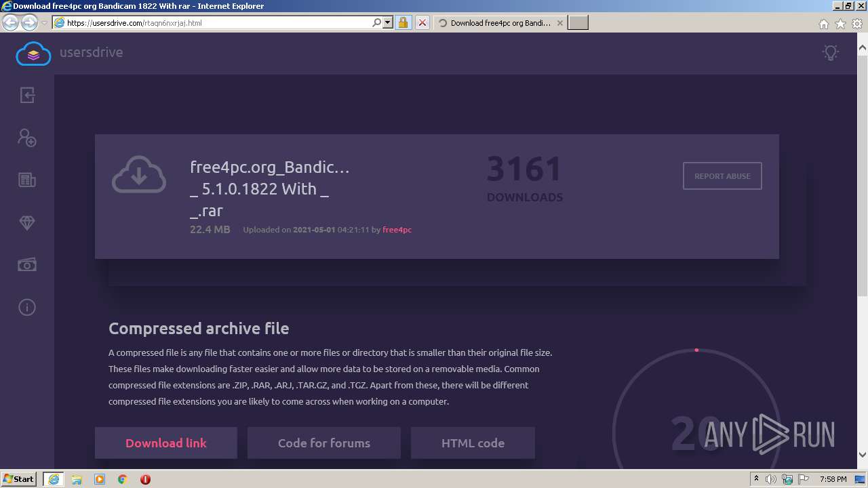Open recent pages dropdown arrow
Screen dimensions: 868x488
44,22
